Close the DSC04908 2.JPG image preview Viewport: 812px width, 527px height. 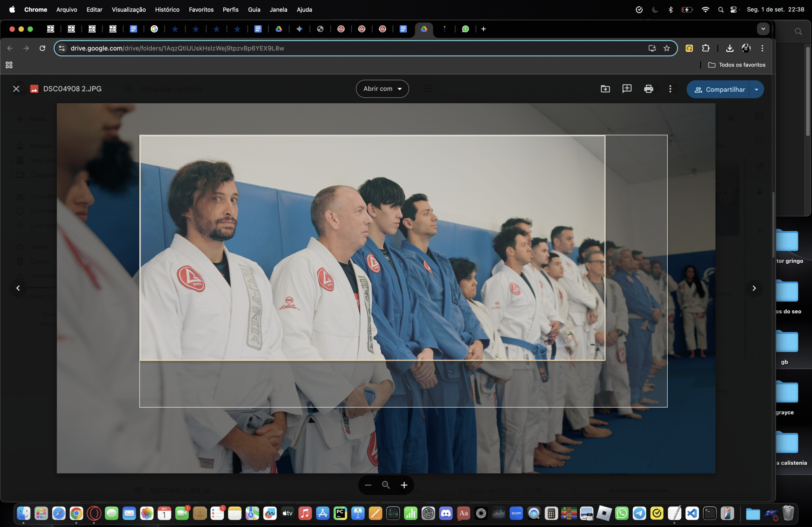pos(16,89)
